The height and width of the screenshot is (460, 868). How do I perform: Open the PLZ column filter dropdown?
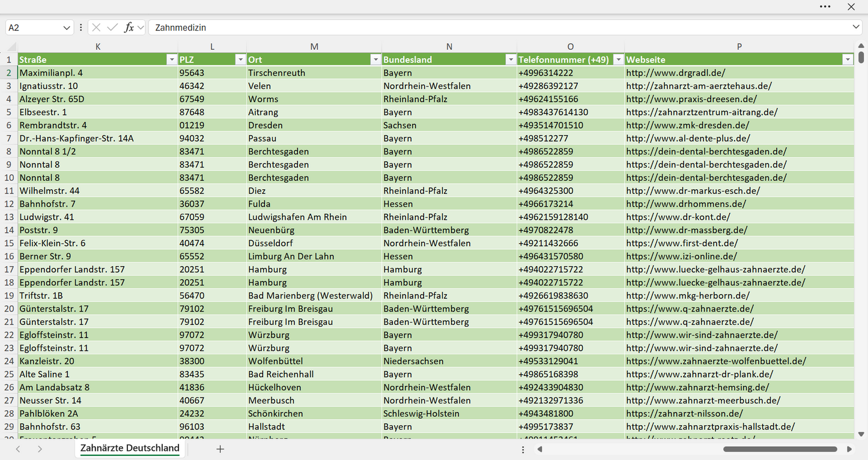click(240, 59)
